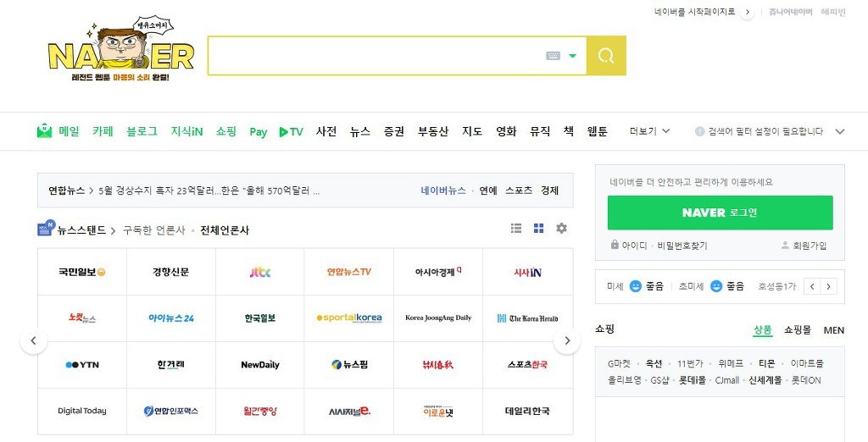The width and height of the screenshot is (868, 442).
Task: Select the 전체언론사 tab
Action: tap(225, 230)
